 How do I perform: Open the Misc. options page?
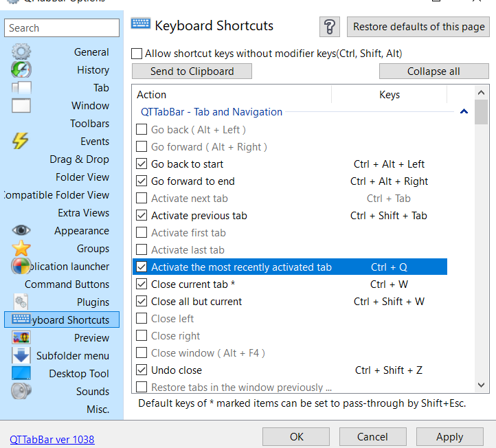click(98, 409)
